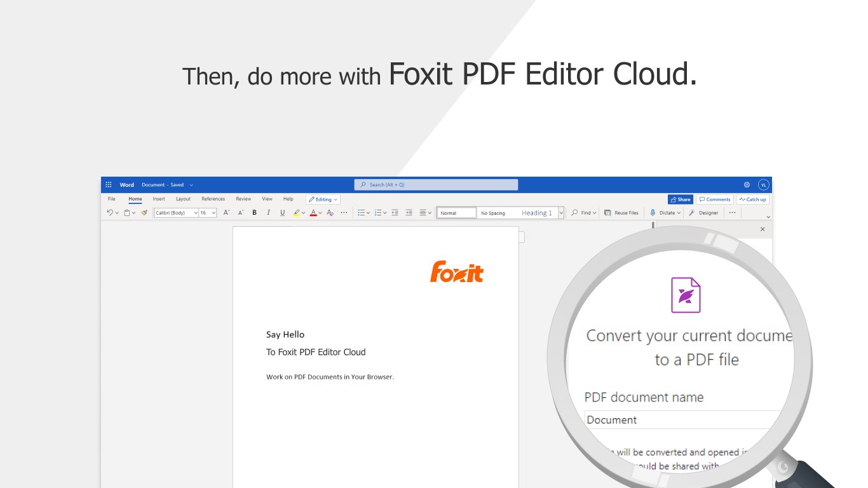Switch to the Insert tab
This screenshot has height=488, width=868.
(159, 199)
